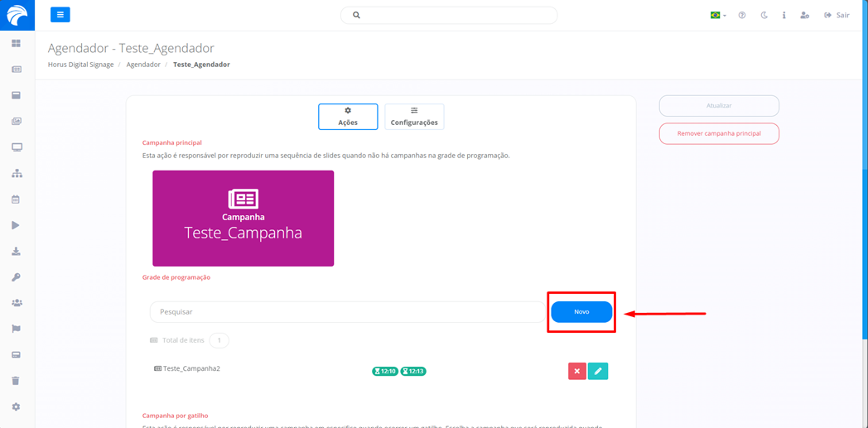
Task: Click the download icon in sidebar
Action: click(17, 252)
